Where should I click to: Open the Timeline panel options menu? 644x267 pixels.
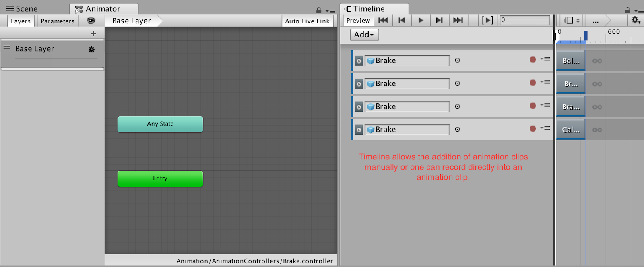(x=639, y=11)
